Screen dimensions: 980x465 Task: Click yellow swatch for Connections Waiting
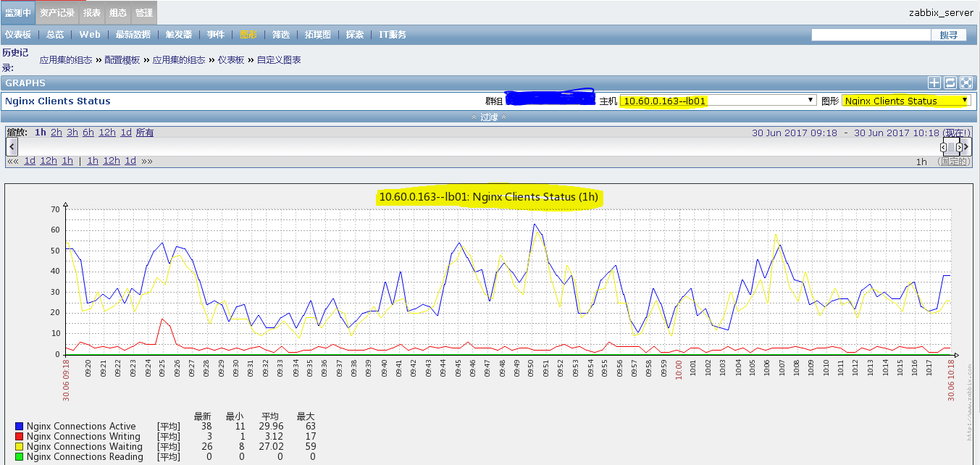(20, 447)
